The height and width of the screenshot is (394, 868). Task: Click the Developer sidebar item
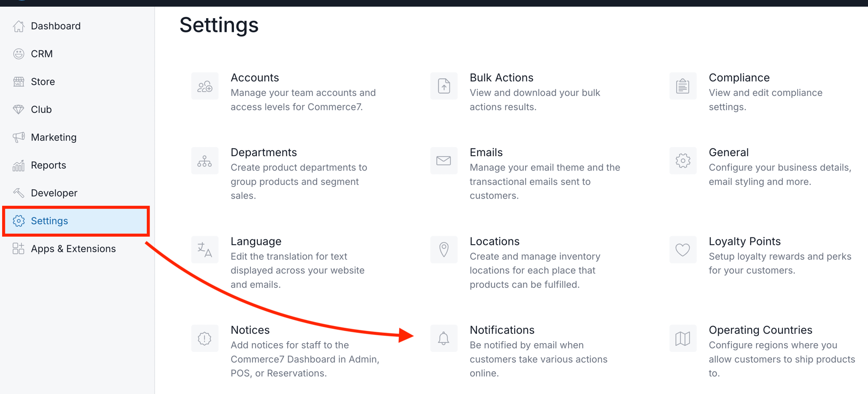tap(54, 193)
